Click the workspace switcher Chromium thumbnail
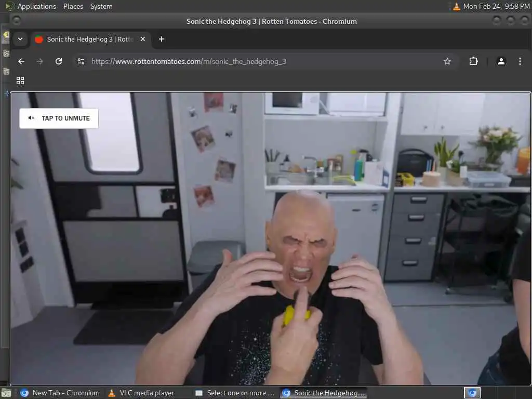 pyautogui.click(x=472, y=393)
